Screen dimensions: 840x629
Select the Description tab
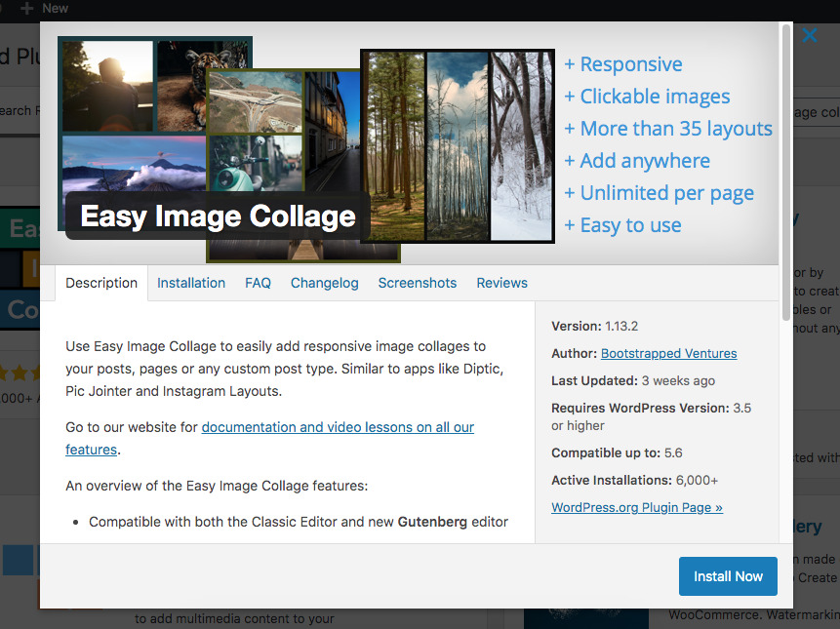click(x=101, y=283)
